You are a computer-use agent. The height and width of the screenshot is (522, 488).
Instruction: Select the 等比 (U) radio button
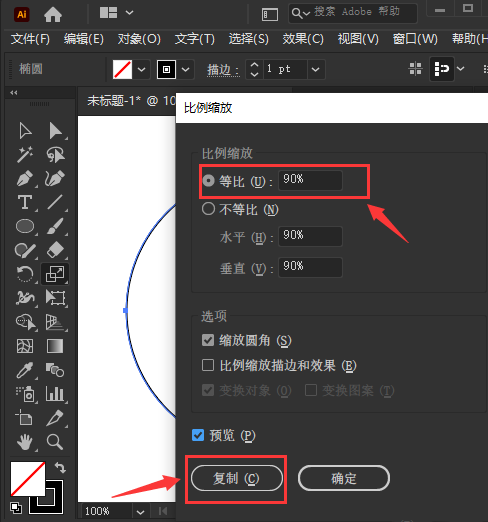pyautogui.click(x=209, y=181)
